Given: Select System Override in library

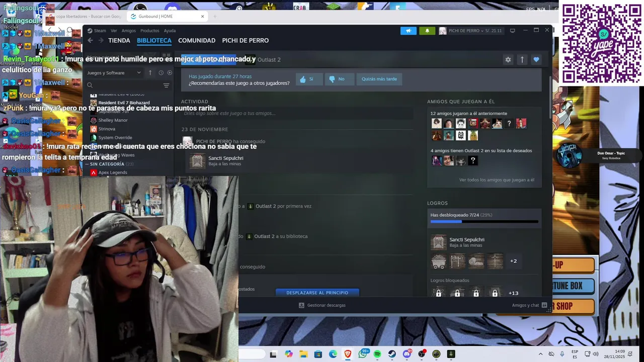Looking at the screenshot, I should click(115, 138).
